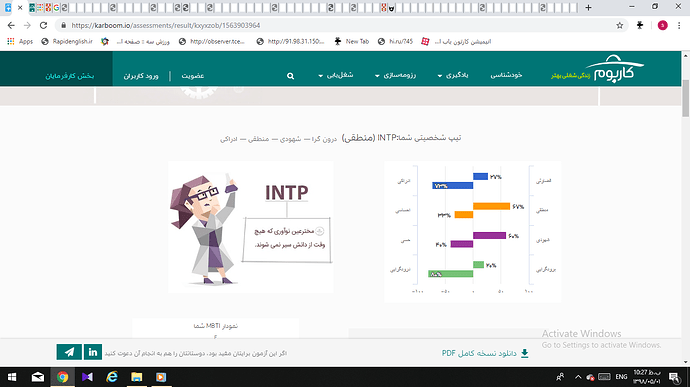Open the http://91.98.31.150 bookmark
The height and width of the screenshot is (387, 690).
290,41
